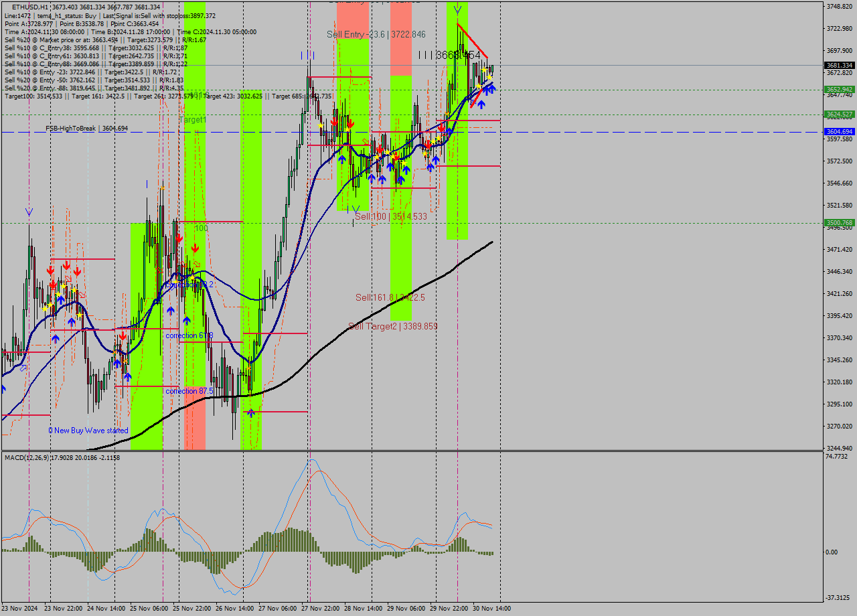Click the green price tag 3624.527
Screen dimensions: 857x616
pyautogui.click(x=839, y=114)
